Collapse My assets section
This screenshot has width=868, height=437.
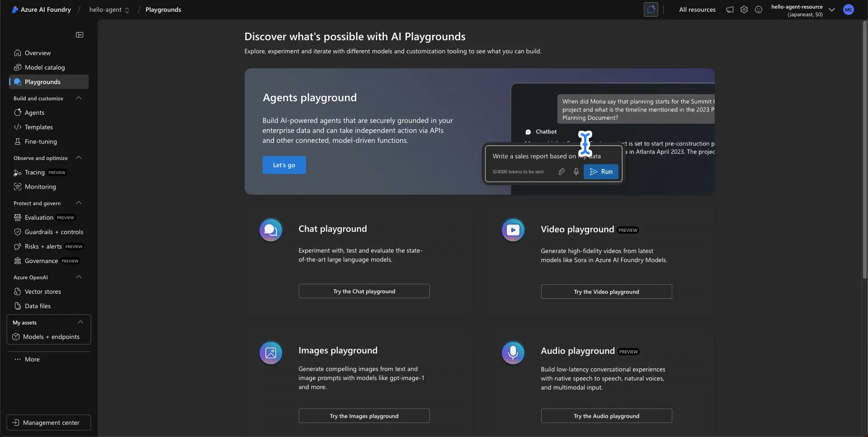click(80, 322)
